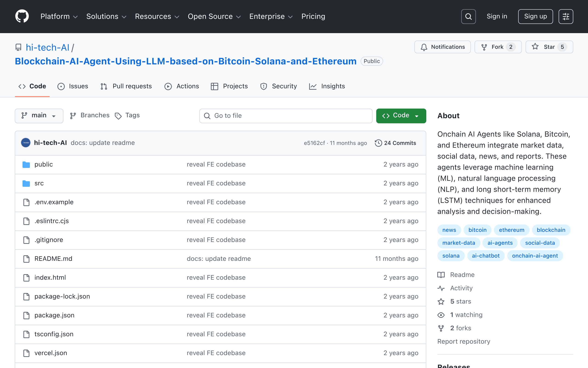Click the search magnifier icon in header
Viewport: 588px width, 368px height.
click(x=468, y=17)
